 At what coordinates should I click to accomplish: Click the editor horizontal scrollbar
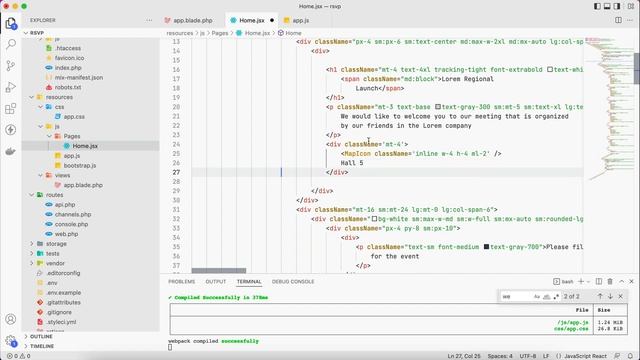(219, 271)
